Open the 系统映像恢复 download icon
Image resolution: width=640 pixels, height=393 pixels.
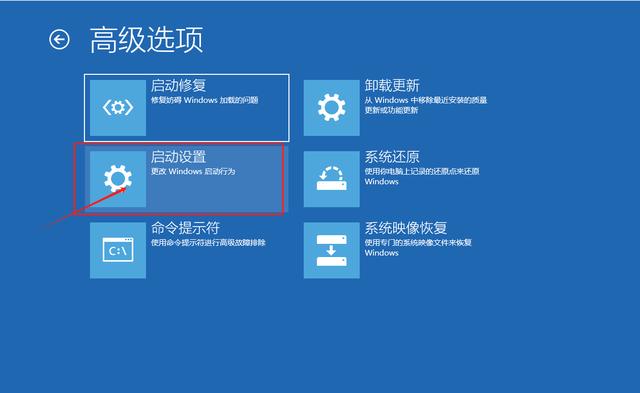tap(331, 250)
